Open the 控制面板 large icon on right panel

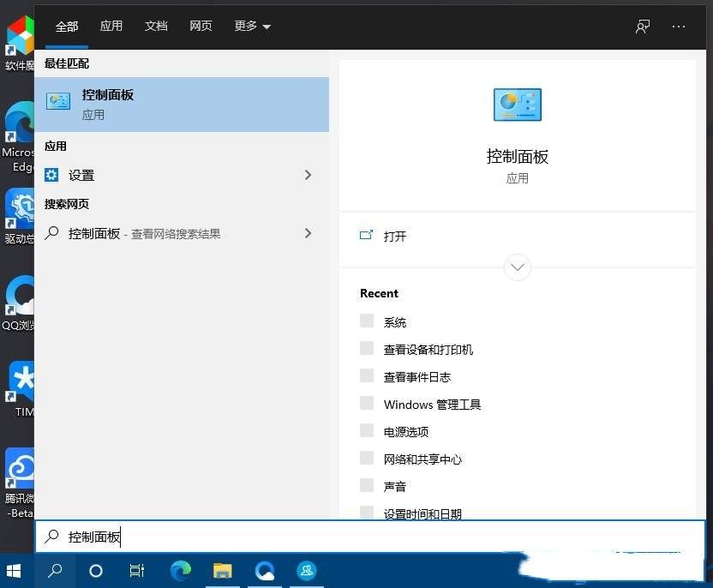point(517,105)
